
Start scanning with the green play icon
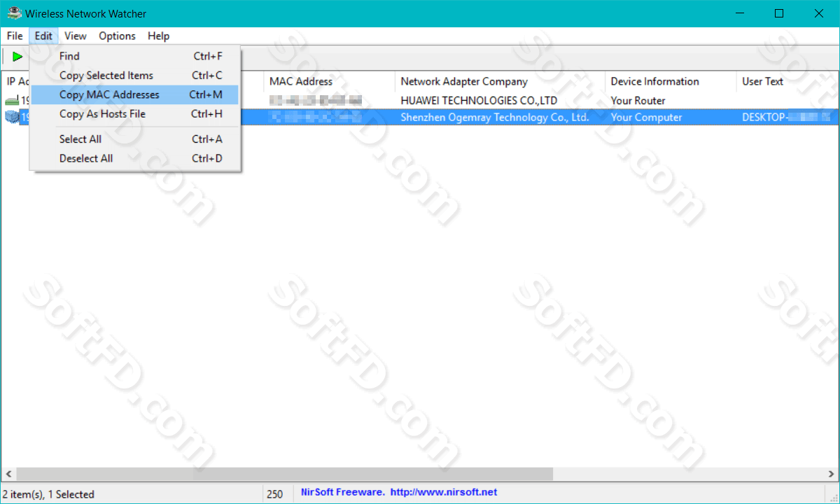click(x=17, y=57)
